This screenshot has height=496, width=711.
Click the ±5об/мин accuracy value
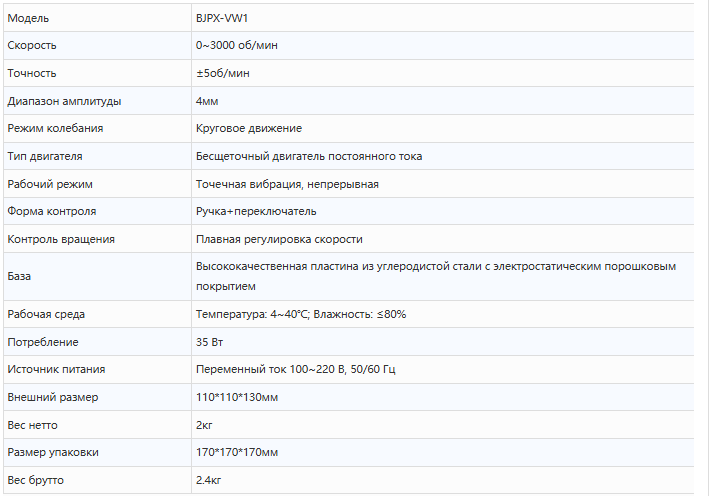(223, 73)
